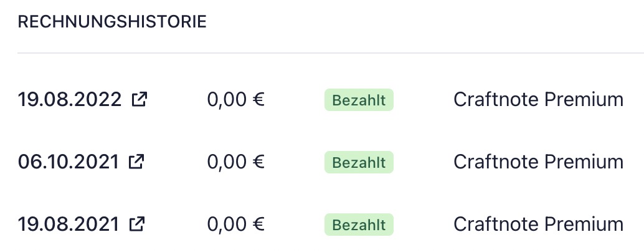Image resolution: width=644 pixels, height=252 pixels.
Task: Click the Bezahlt badge for 19.08.2022
Action: (x=359, y=100)
